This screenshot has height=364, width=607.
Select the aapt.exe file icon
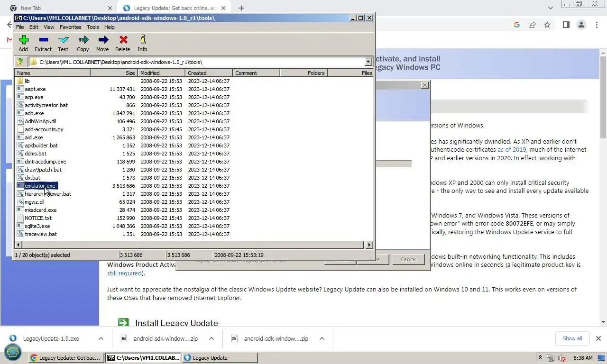[x=20, y=89]
